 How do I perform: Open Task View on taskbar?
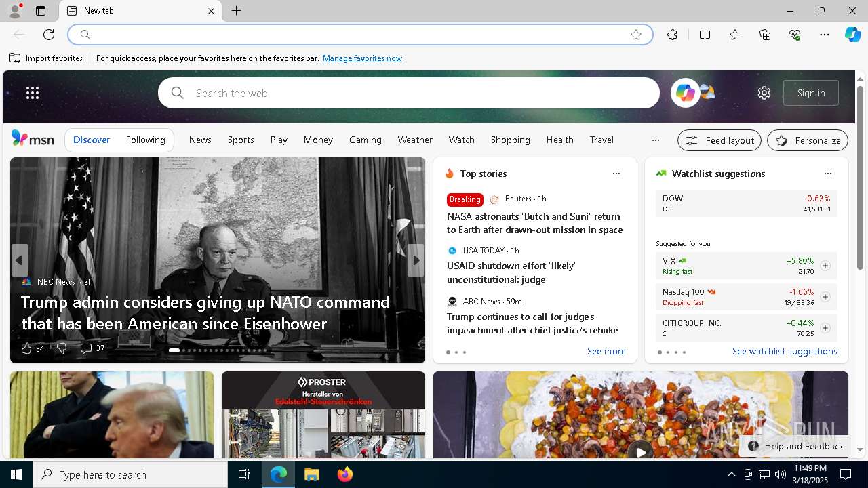[x=244, y=474]
